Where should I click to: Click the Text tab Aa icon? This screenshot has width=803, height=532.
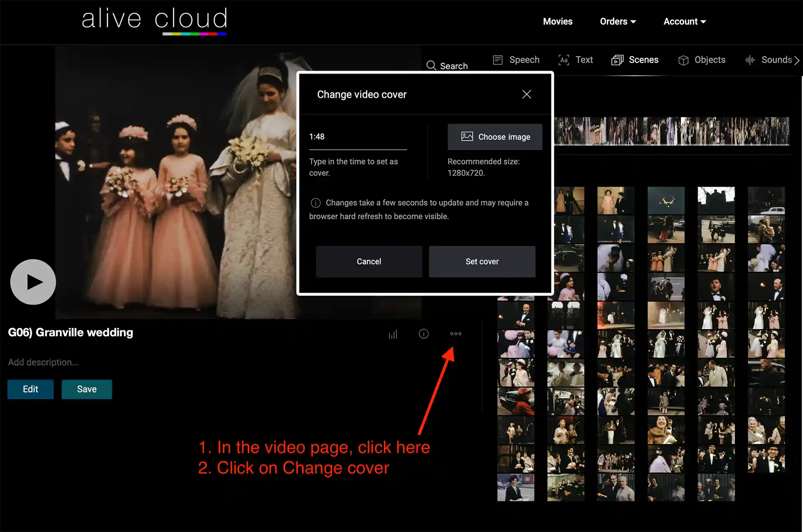point(563,60)
